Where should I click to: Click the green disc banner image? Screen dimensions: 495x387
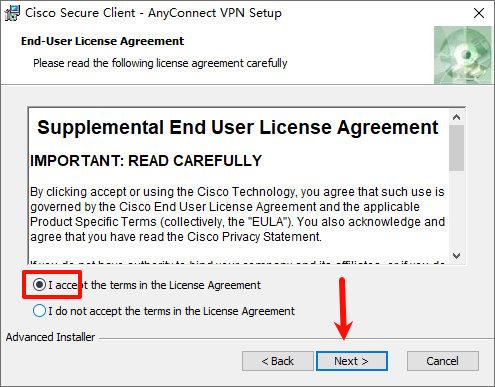pos(463,55)
